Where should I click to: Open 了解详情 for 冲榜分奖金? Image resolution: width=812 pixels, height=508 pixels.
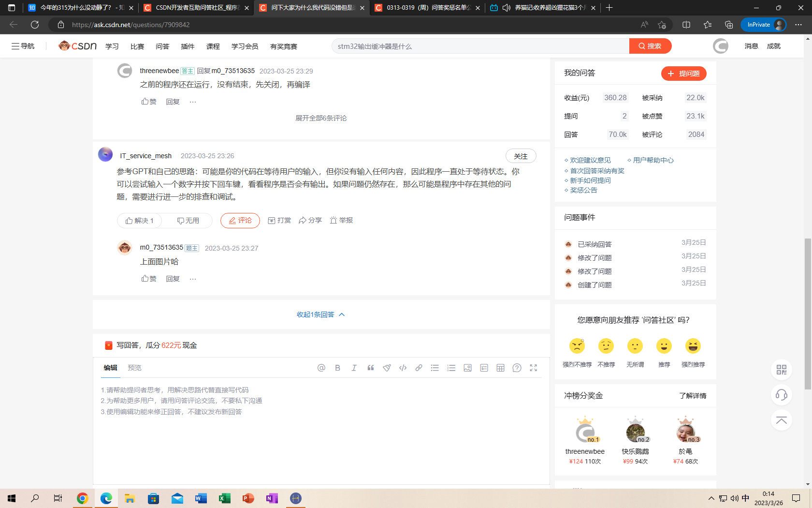tap(693, 396)
